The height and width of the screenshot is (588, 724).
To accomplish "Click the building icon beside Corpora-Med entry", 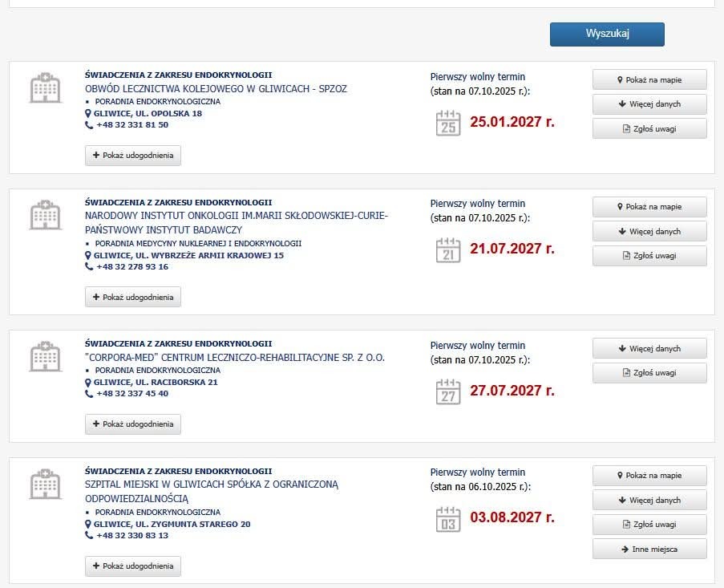I will click(45, 356).
